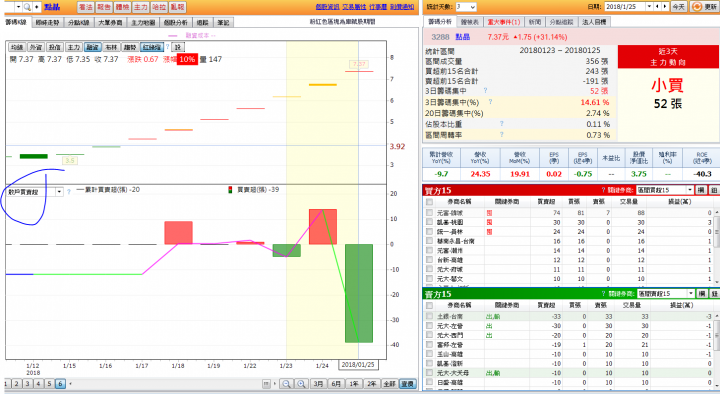The height and width of the screenshot is (394, 720).
Task: Tick checkbox for 元大-左營 seller row
Action: pos(429,326)
